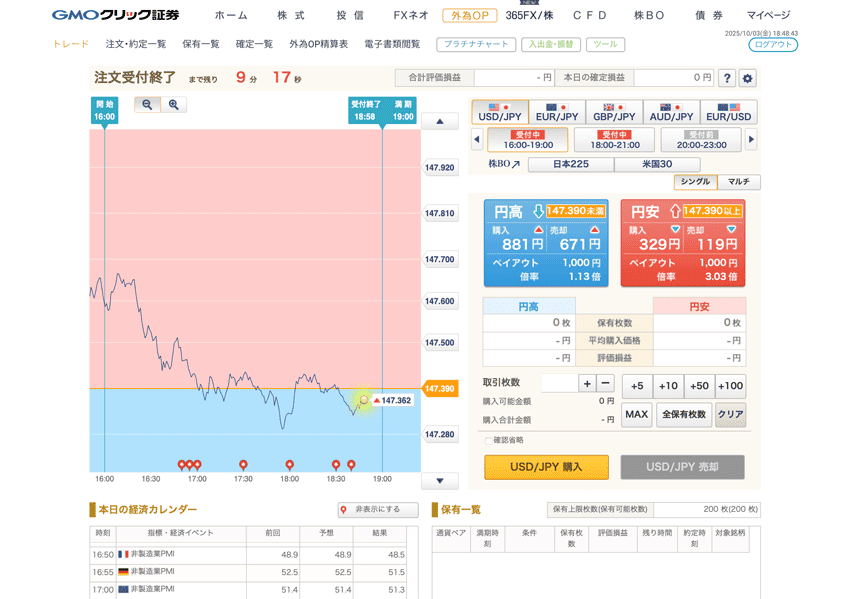Open the 入出金・振替 menu

click(x=551, y=45)
